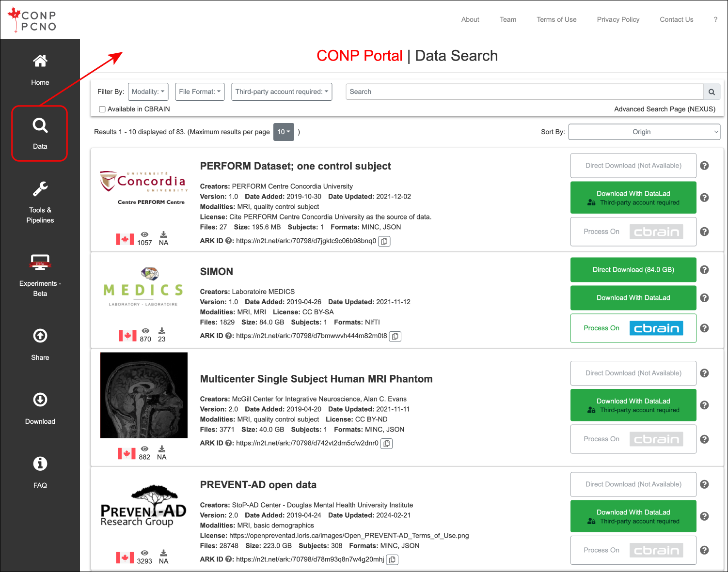This screenshot has height=572, width=728.
Task: Click the PREVENT-AD Research Group logo
Action: click(x=143, y=506)
